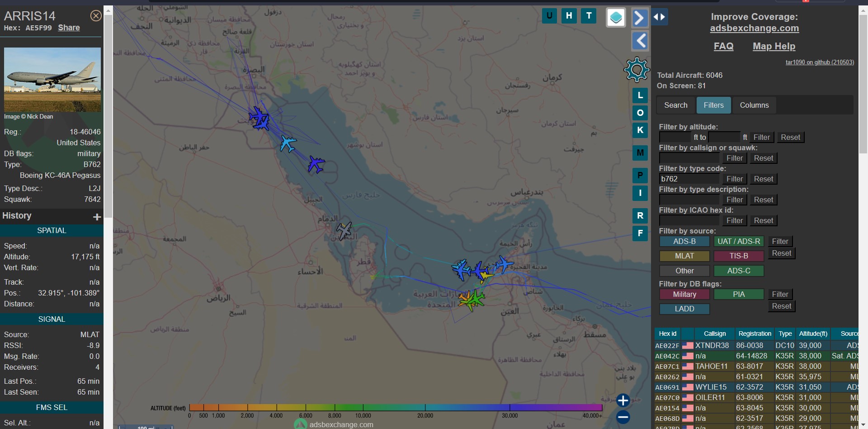Click the left chevron arrow button
Image resolution: width=868 pixels, height=429 pixels.
coord(640,41)
